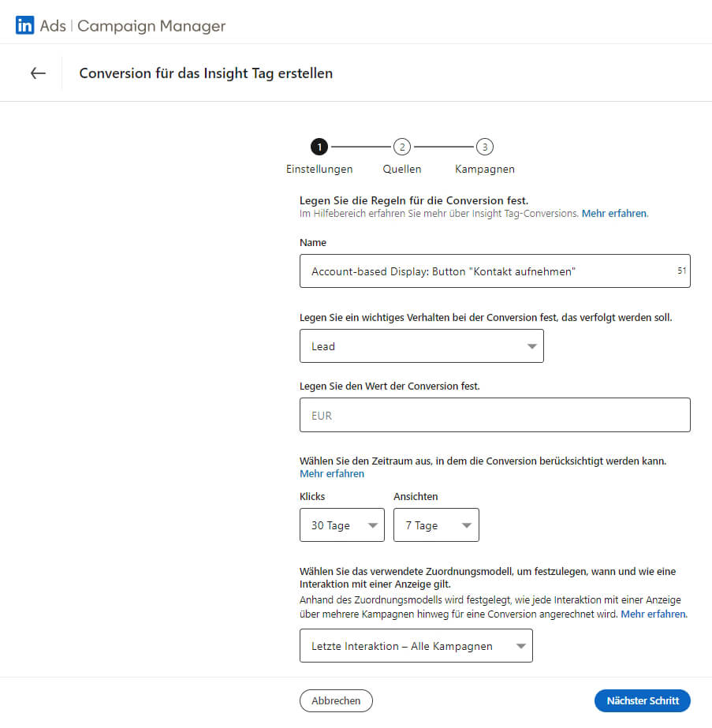This screenshot has width=712, height=728.
Task: Click the EUR conversion value field
Action: (494, 415)
